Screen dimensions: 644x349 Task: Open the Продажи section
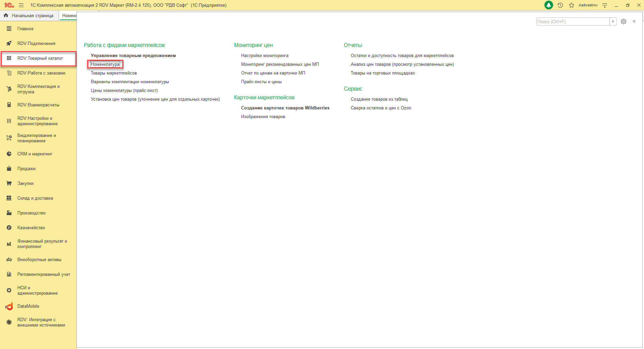[x=26, y=169]
